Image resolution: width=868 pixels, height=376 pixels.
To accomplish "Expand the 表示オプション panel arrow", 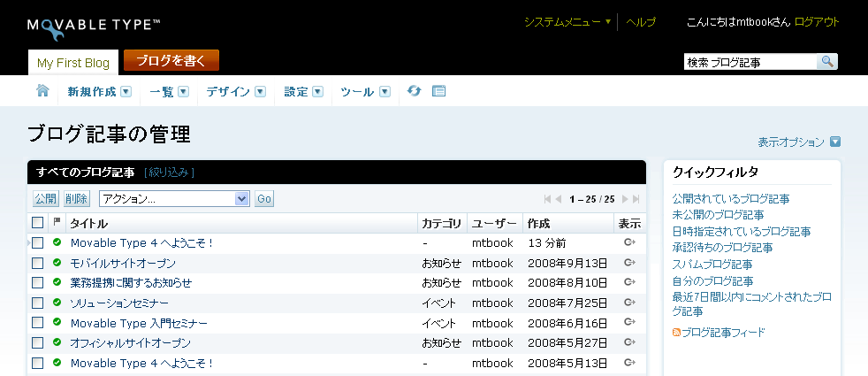I will pos(835,142).
